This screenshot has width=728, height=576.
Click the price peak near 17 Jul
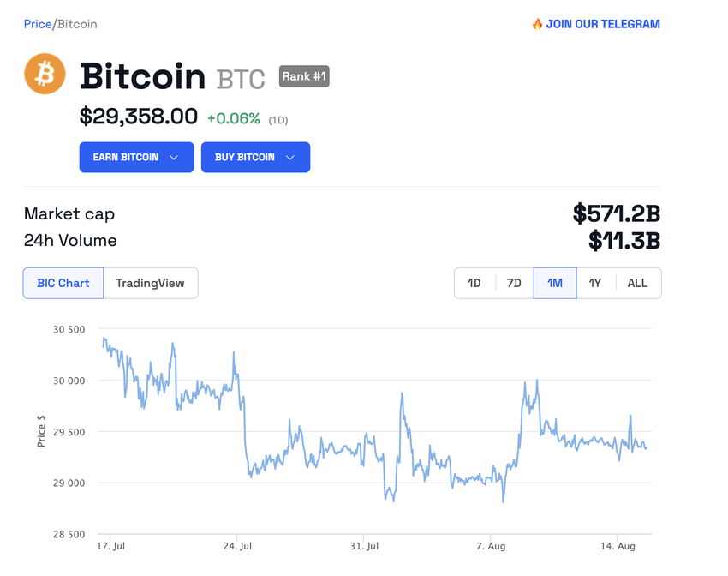[x=104, y=339]
